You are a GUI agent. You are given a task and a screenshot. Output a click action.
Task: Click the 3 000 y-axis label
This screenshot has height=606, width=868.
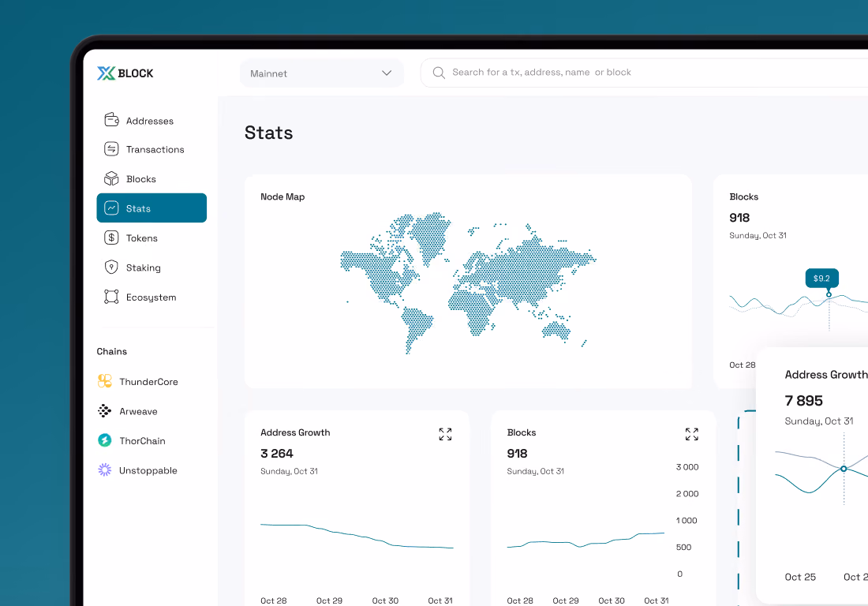click(687, 467)
